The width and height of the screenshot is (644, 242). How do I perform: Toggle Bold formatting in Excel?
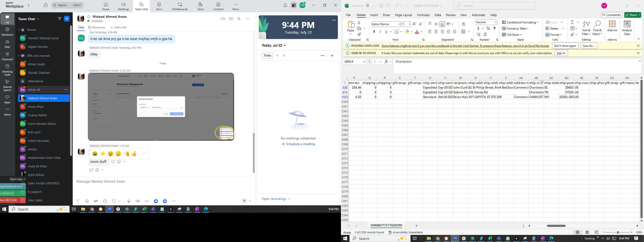(x=374, y=32)
